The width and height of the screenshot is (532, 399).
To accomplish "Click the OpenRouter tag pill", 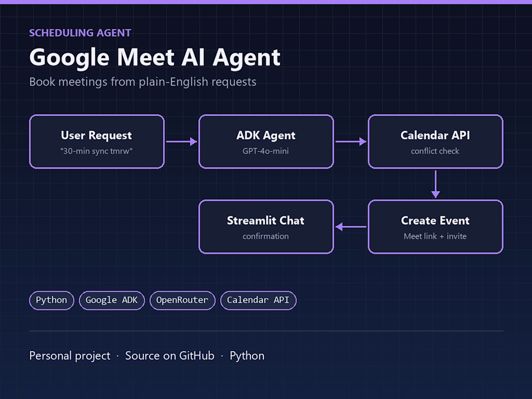I will [x=182, y=300].
